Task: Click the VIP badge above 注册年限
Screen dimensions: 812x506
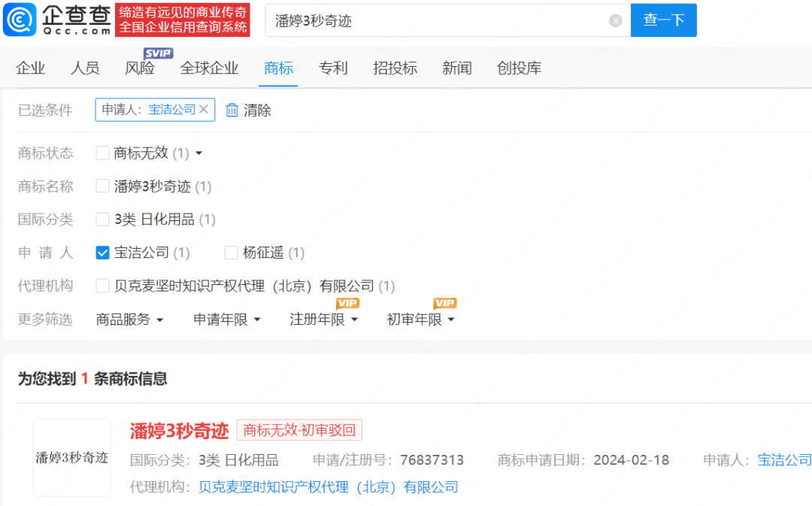Action: tap(347, 303)
